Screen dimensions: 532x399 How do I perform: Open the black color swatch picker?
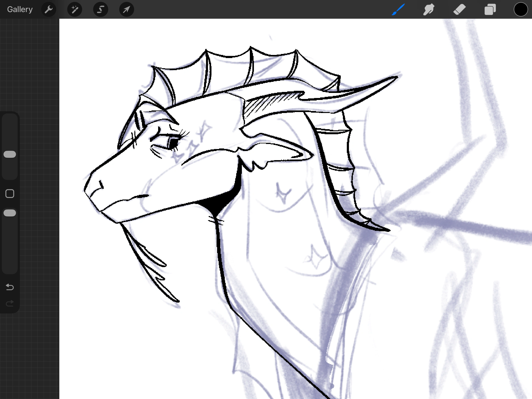[x=521, y=10]
